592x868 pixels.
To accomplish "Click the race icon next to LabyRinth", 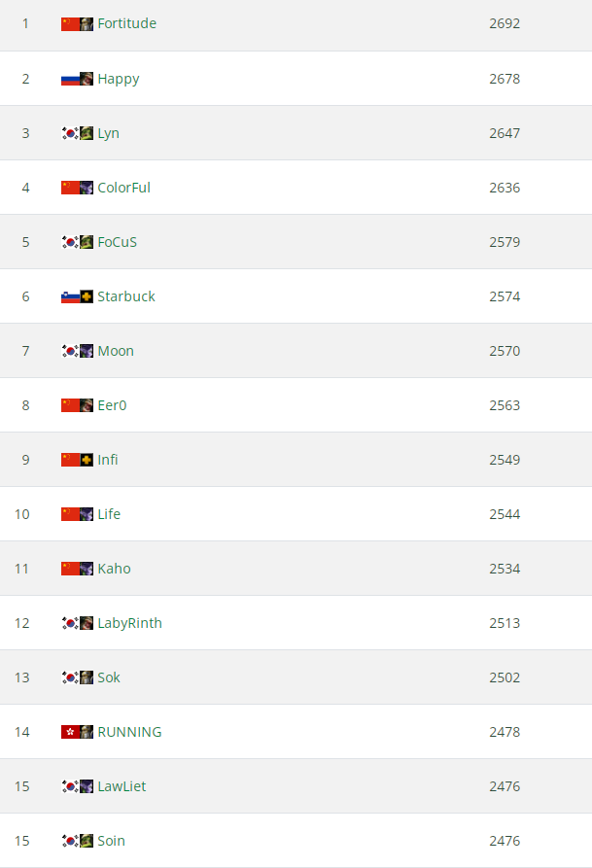I will (x=87, y=623).
